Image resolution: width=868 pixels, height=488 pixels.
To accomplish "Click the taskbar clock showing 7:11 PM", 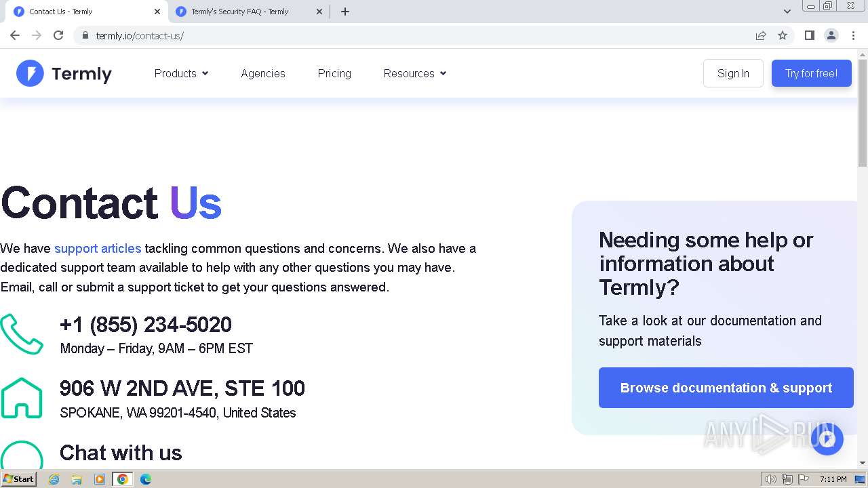I will (x=833, y=479).
